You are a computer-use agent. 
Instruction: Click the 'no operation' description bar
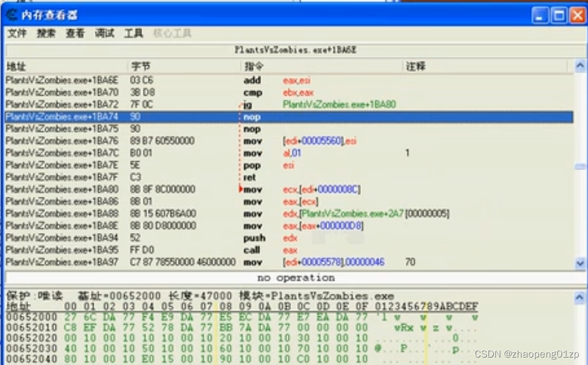click(296, 278)
